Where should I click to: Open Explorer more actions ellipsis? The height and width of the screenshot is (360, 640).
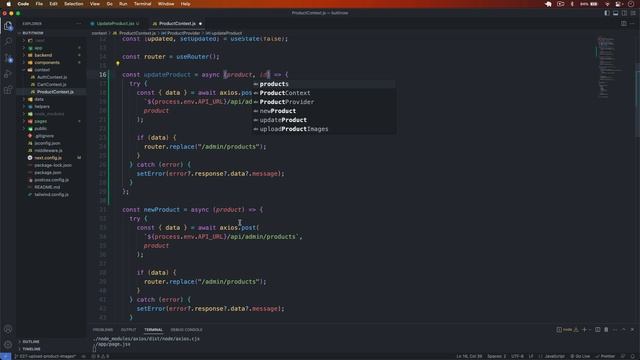coord(78,24)
